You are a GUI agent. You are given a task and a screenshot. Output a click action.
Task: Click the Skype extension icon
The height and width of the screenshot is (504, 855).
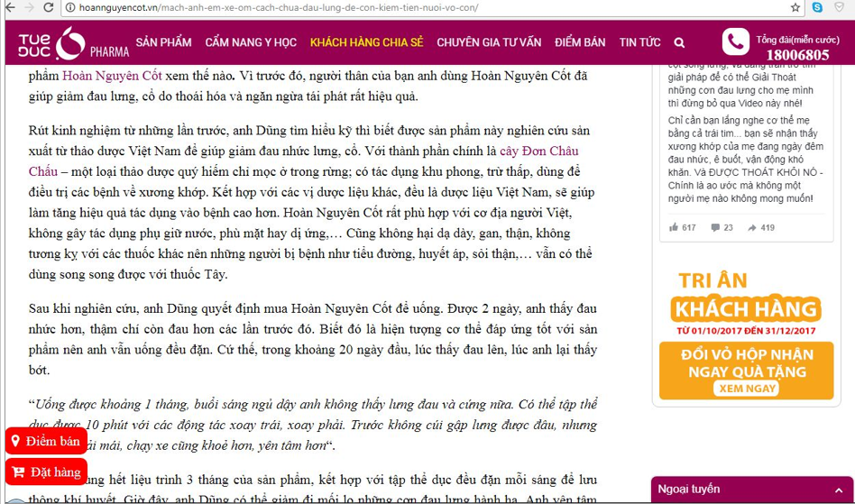(816, 7)
